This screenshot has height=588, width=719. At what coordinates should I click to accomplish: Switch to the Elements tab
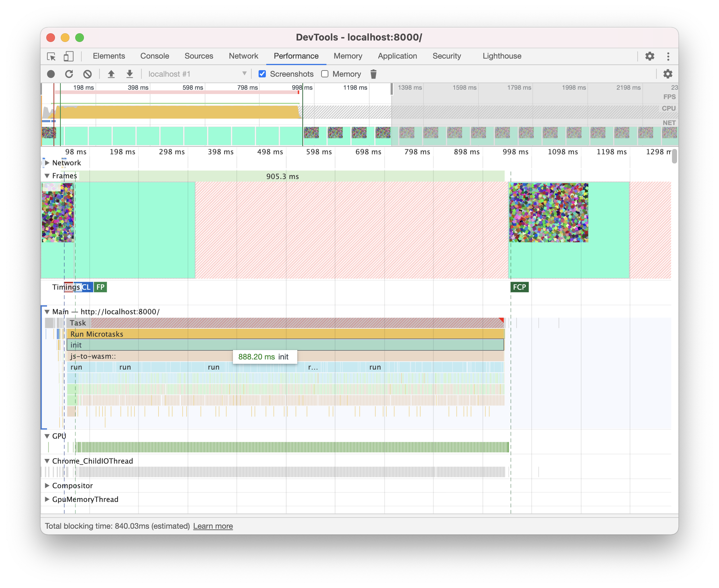pyautogui.click(x=109, y=56)
